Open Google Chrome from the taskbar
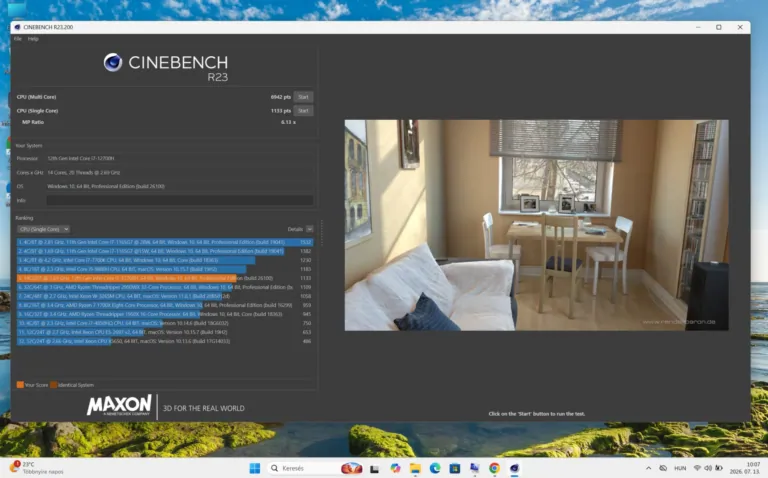 (494, 468)
